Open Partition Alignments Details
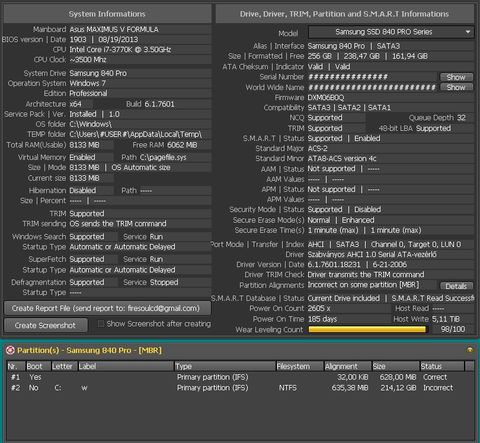 (456, 286)
